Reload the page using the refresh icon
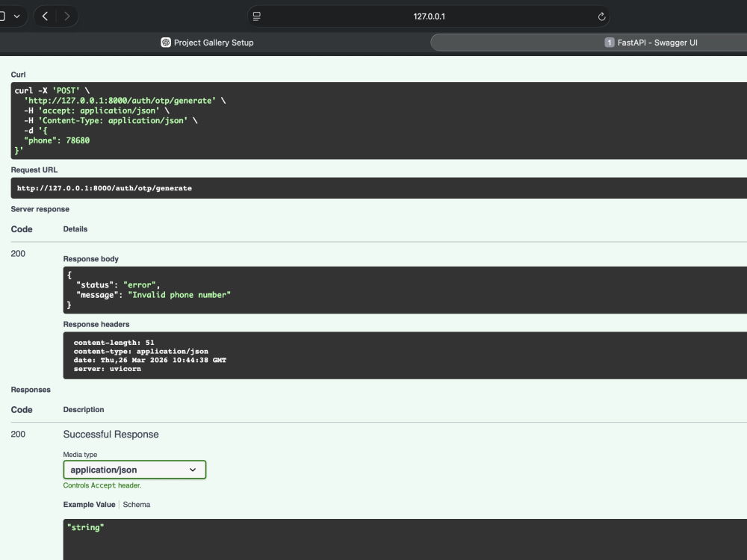Viewport: 747px width, 560px height. coord(601,16)
